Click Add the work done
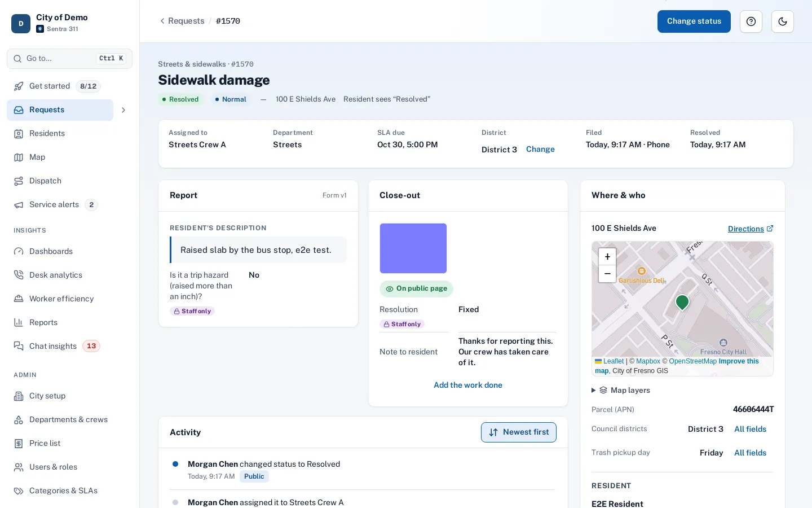Screen dimensions: 812x508 pyautogui.click(x=468, y=385)
